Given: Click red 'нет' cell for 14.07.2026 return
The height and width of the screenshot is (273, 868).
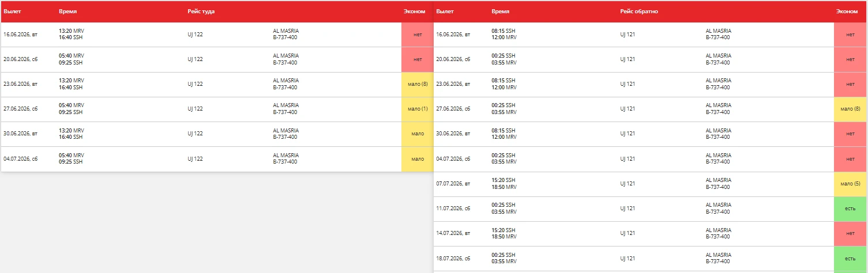Looking at the screenshot, I should tap(850, 234).
